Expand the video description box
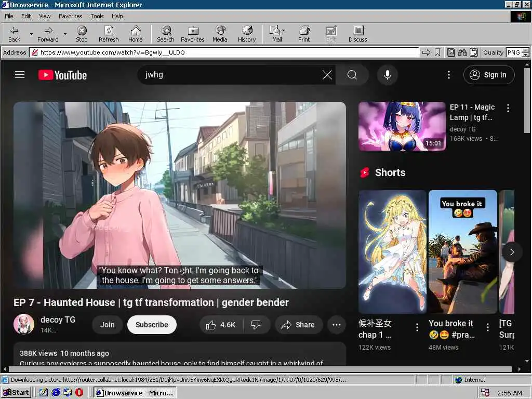 pos(180,354)
